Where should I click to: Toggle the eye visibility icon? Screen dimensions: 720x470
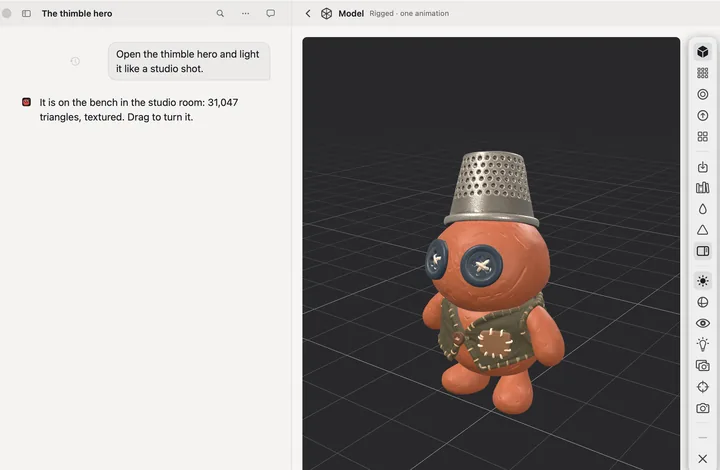pos(703,323)
